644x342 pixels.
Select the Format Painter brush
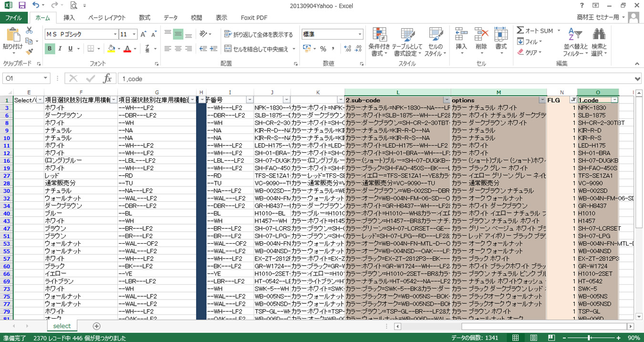pyautogui.click(x=29, y=52)
